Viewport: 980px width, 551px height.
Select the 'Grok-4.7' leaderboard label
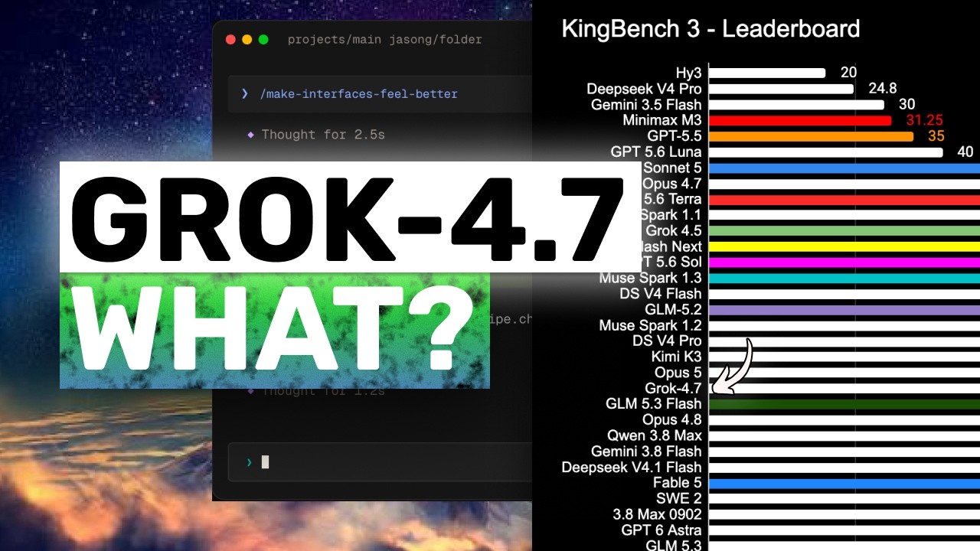(x=673, y=389)
